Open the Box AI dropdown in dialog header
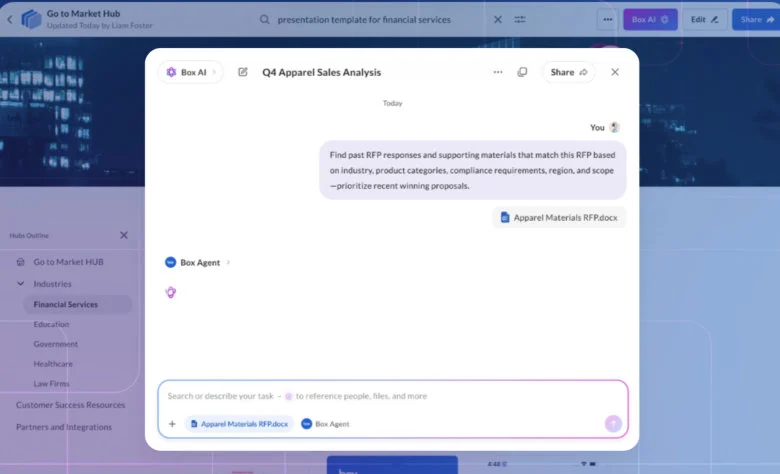The height and width of the screenshot is (474, 780). (x=190, y=72)
